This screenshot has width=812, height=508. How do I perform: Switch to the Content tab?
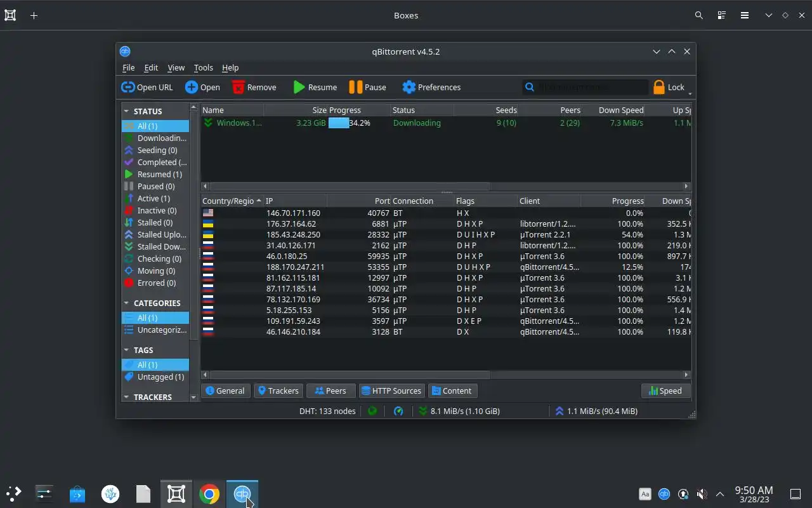(x=452, y=391)
